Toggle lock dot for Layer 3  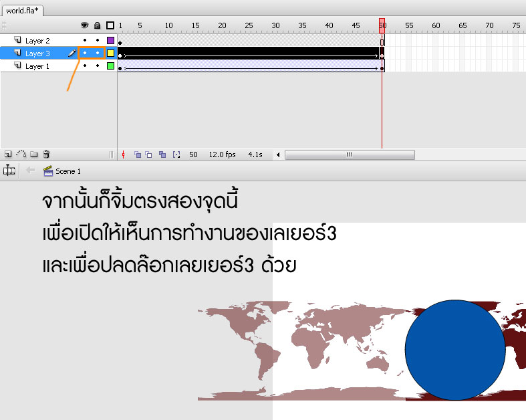coord(98,53)
